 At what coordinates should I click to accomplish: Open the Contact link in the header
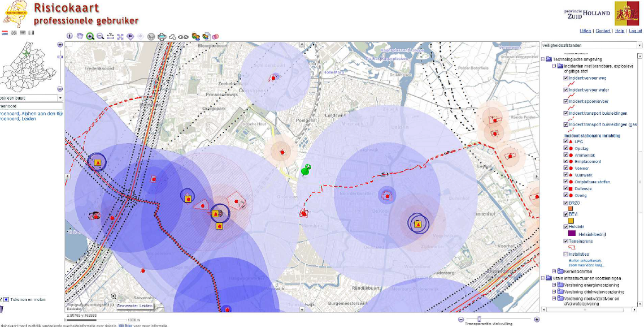603,31
